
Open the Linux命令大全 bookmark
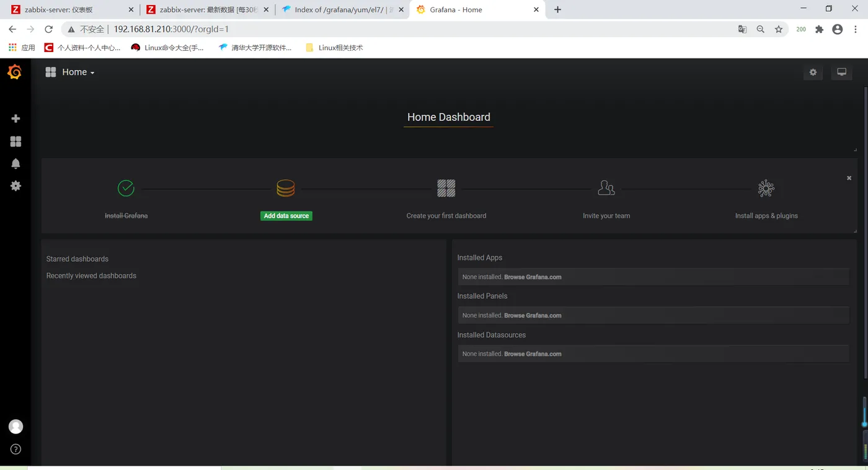click(167, 48)
